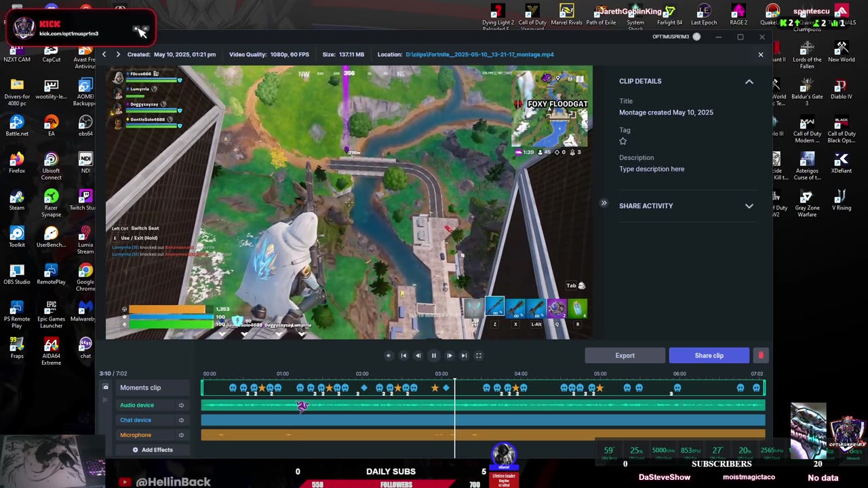Click the orange Microphone track bar

[x=483, y=435]
